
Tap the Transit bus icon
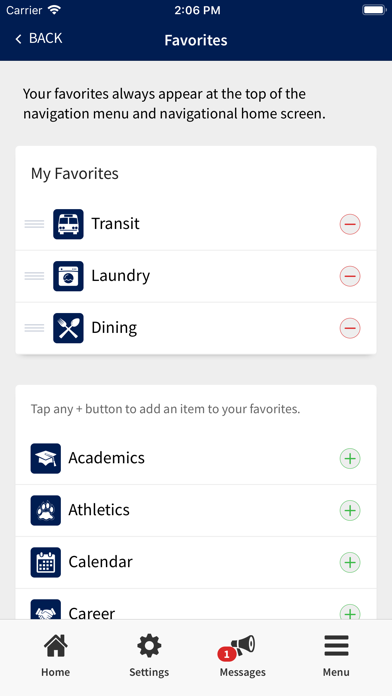[x=68, y=224]
